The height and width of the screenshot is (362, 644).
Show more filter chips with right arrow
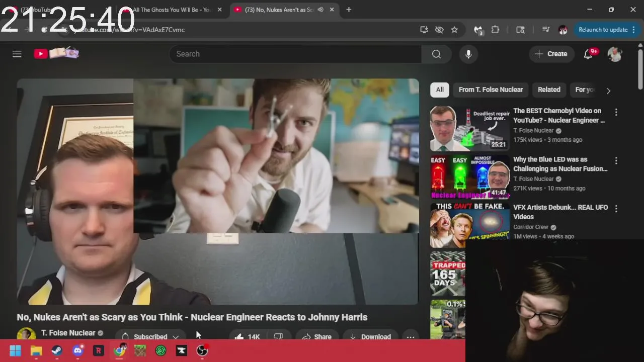tap(608, 90)
